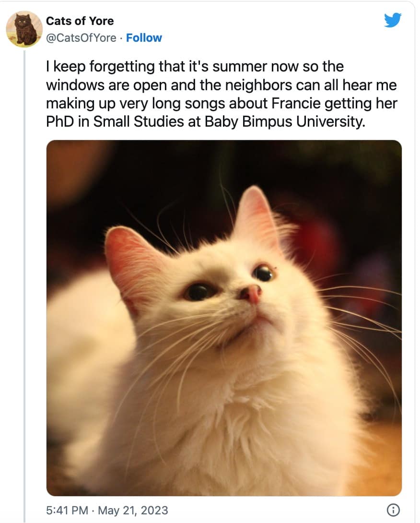Viewport: 420px width, 523px height.
Task: Follow the CatsOfYore account
Action: pos(144,38)
